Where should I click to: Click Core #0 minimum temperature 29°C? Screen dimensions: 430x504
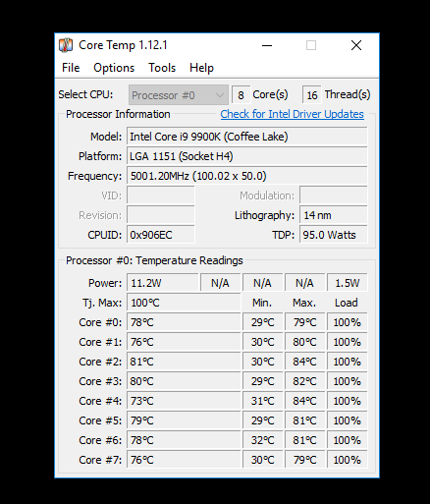coord(262,322)
